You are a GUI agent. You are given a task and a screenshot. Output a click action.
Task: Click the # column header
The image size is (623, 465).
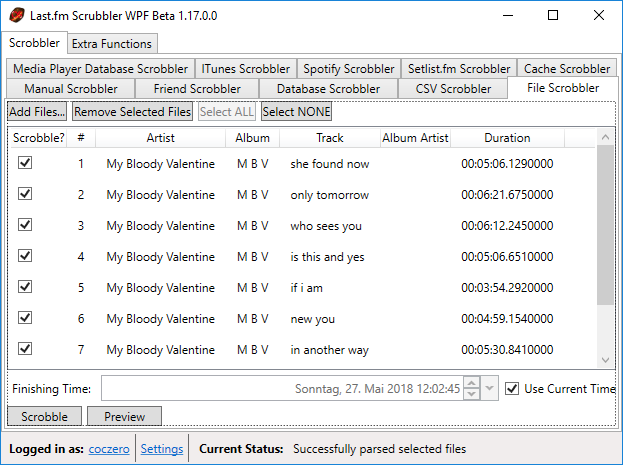coord(81,138)
